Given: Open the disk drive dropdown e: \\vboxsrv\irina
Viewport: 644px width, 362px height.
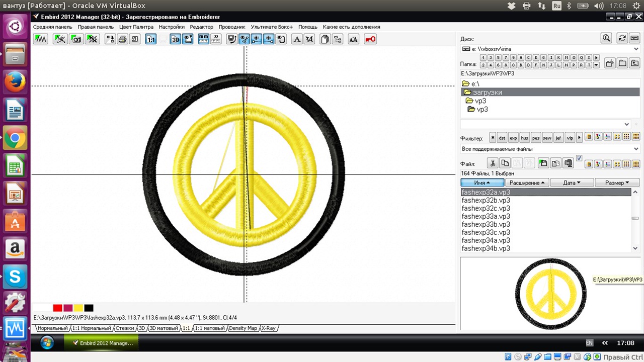Looking at the screenshot, I should pos(551,49).
